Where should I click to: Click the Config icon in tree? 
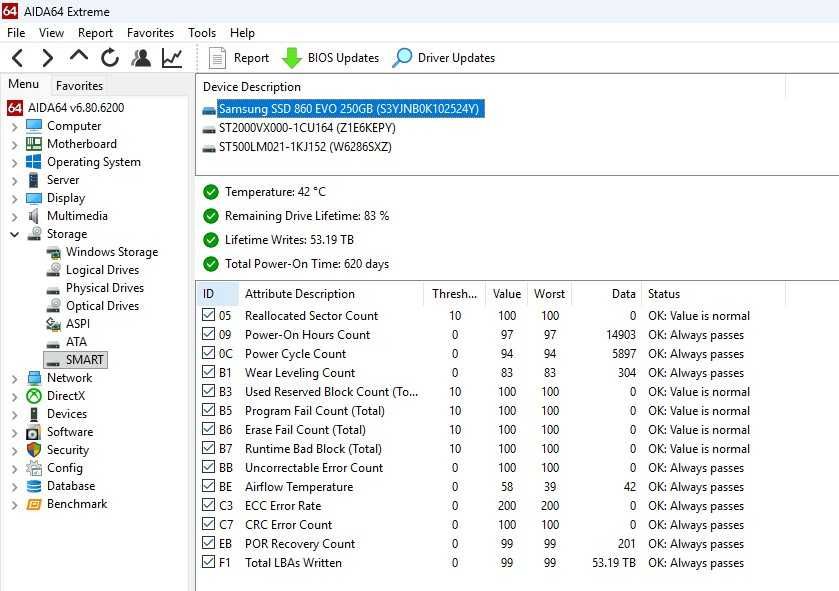pyautogui.click(x=34, y=468)
